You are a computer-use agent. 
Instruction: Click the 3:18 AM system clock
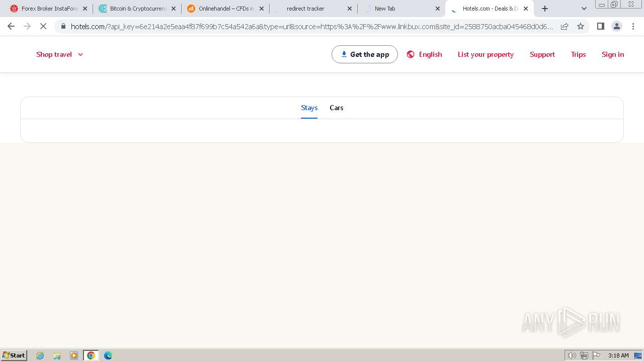point(618,355)
